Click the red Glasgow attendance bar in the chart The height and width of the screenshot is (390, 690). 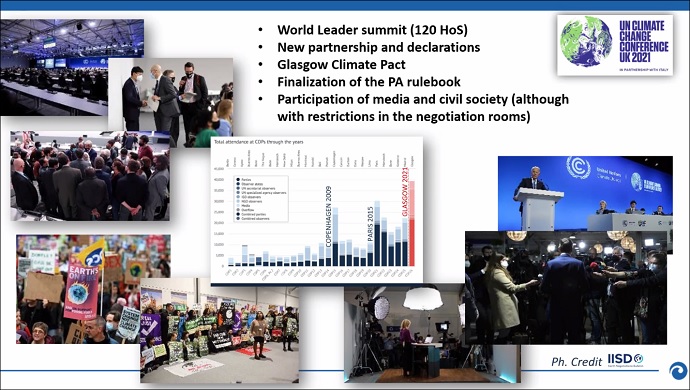click(412, 223)
